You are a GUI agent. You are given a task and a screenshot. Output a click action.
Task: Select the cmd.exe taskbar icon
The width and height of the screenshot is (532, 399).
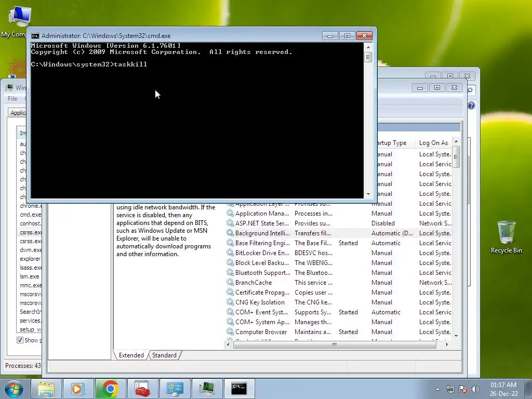coord(239,389)
